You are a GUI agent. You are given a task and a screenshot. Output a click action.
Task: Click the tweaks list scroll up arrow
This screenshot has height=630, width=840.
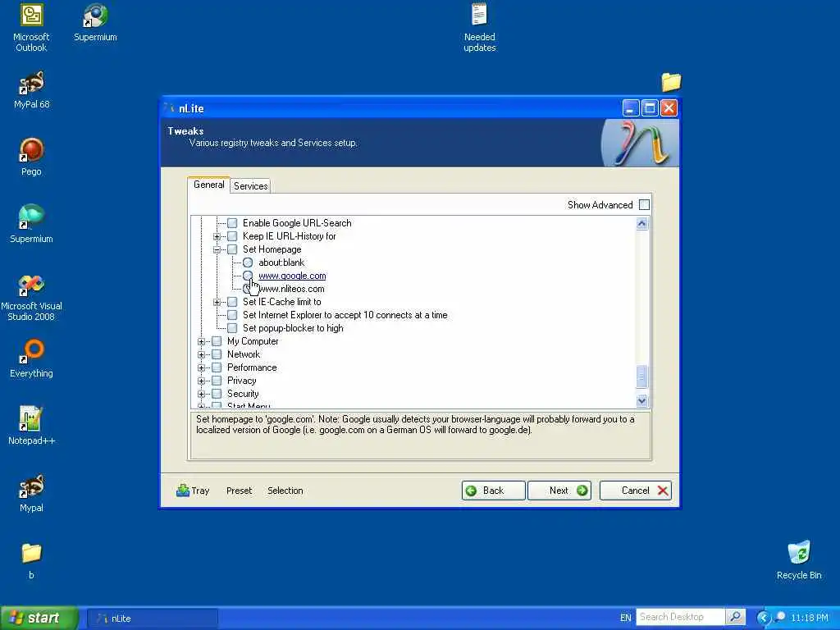pos(641,223)
